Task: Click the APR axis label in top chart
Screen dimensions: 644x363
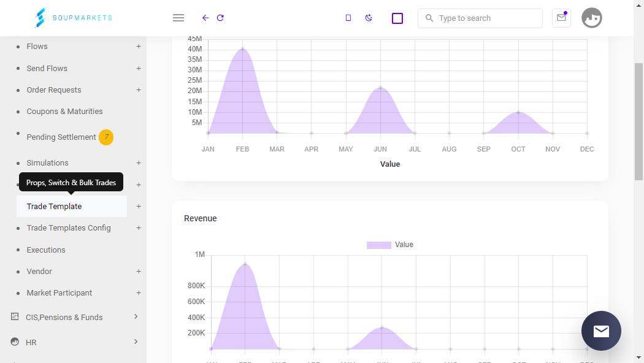Action: (312, 149)
